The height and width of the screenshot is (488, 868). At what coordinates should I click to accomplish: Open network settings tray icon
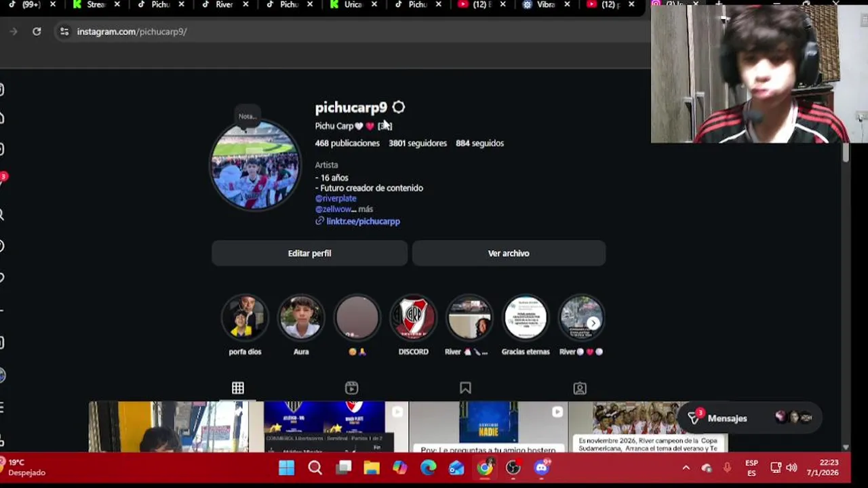coord(776,468)
